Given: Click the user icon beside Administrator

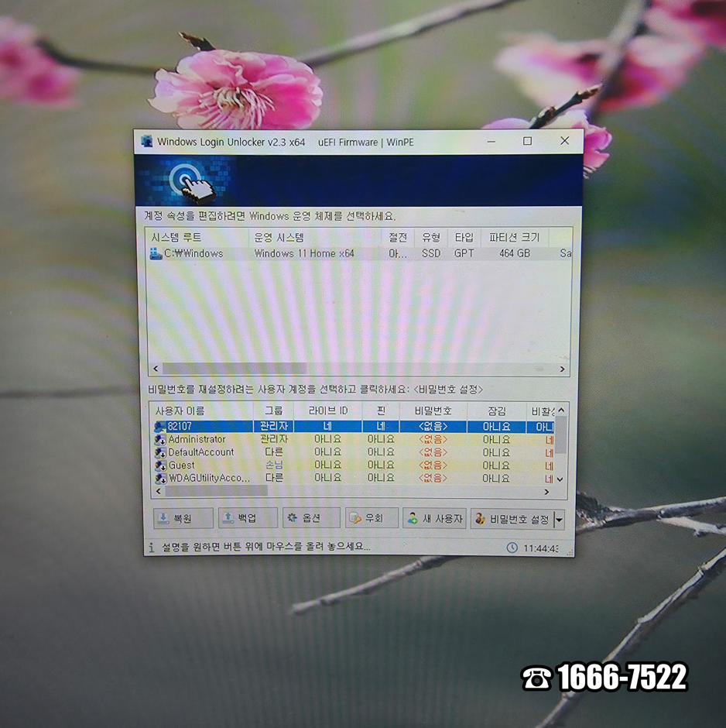Looking at the screenshot, I should 160,439.
